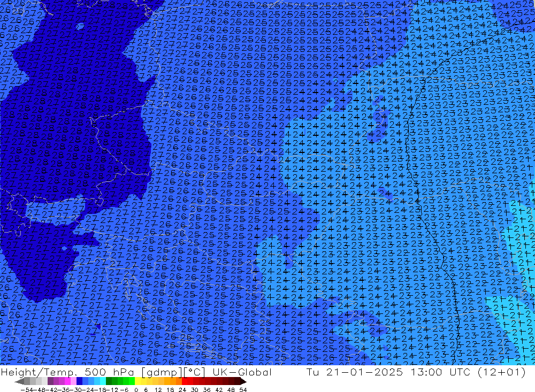
Task: Click the dark green legend swatch
Action: [109, 381]
